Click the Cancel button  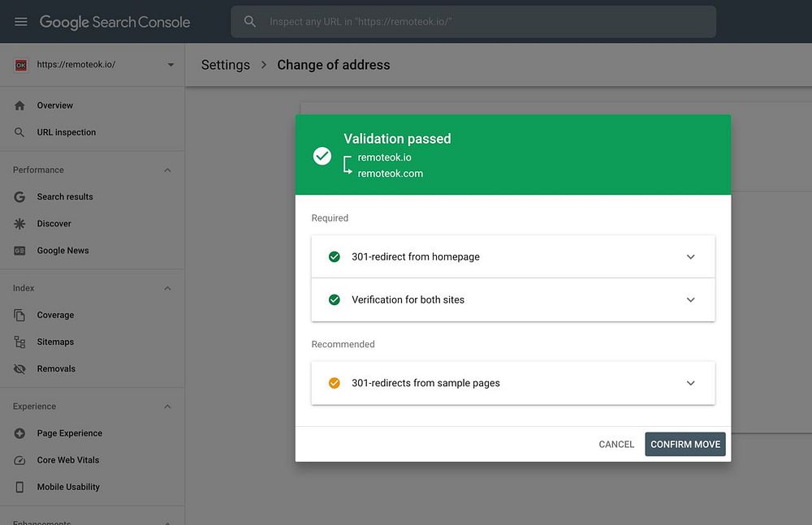click(x=616, y=445)
